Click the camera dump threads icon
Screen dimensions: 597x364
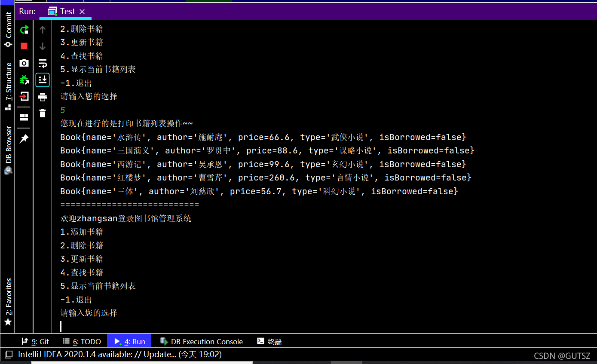pyautogui.click(x=24, y=63)
